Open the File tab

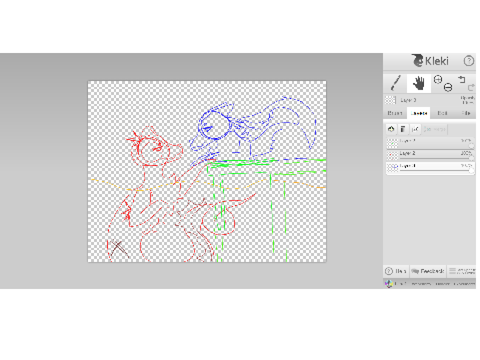coord(466,113)
